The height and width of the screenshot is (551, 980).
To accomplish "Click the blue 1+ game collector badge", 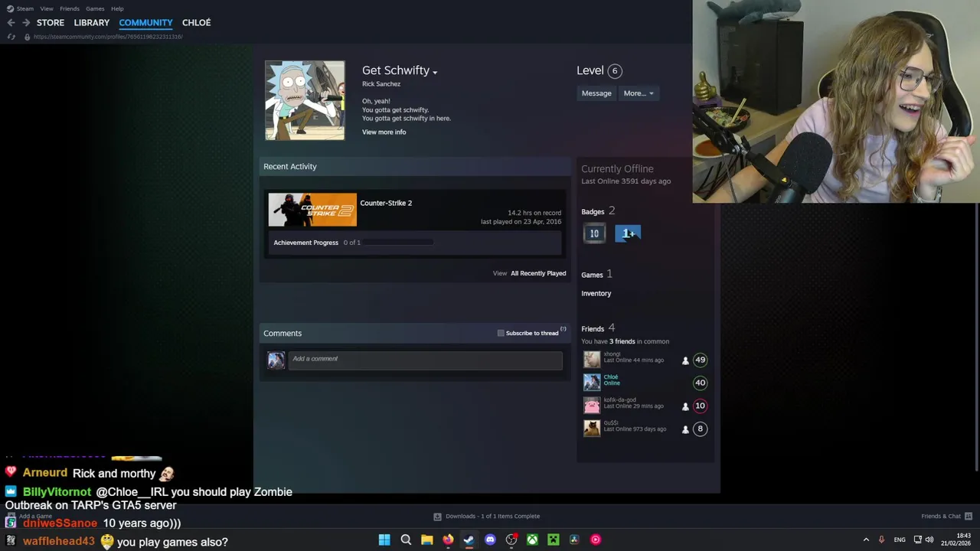I will 628,233.
